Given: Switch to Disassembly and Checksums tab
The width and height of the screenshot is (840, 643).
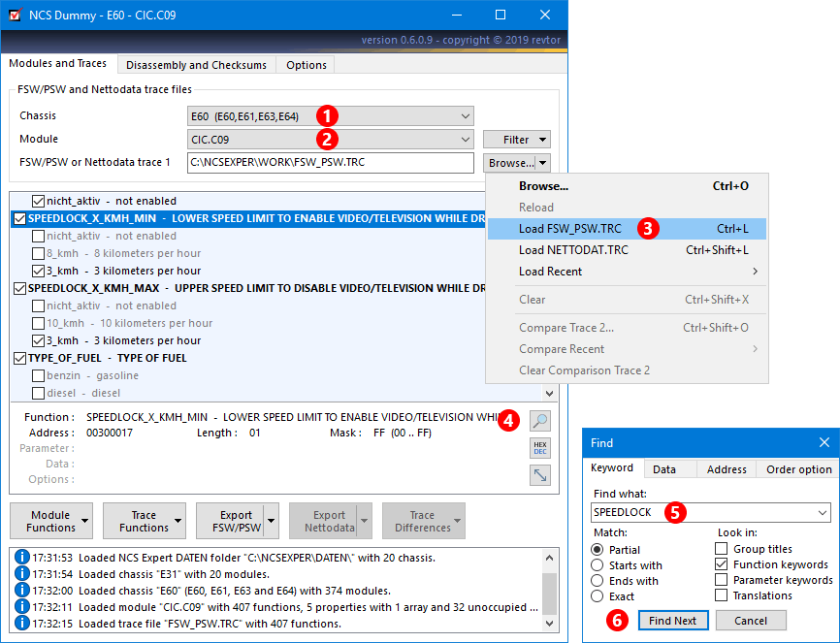Looking at the screenshot, I should (x=196, y=65).
